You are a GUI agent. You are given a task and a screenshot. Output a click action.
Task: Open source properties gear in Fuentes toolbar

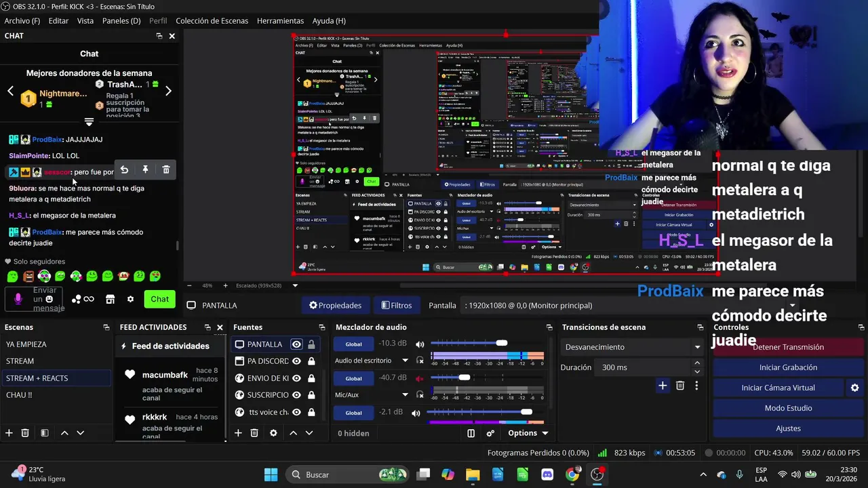click(273, 433)
